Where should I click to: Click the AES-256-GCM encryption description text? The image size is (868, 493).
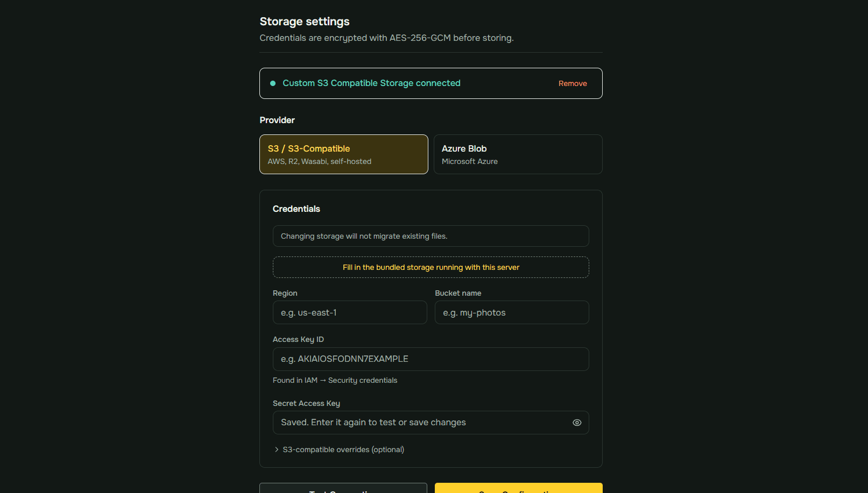pos(386,38)
